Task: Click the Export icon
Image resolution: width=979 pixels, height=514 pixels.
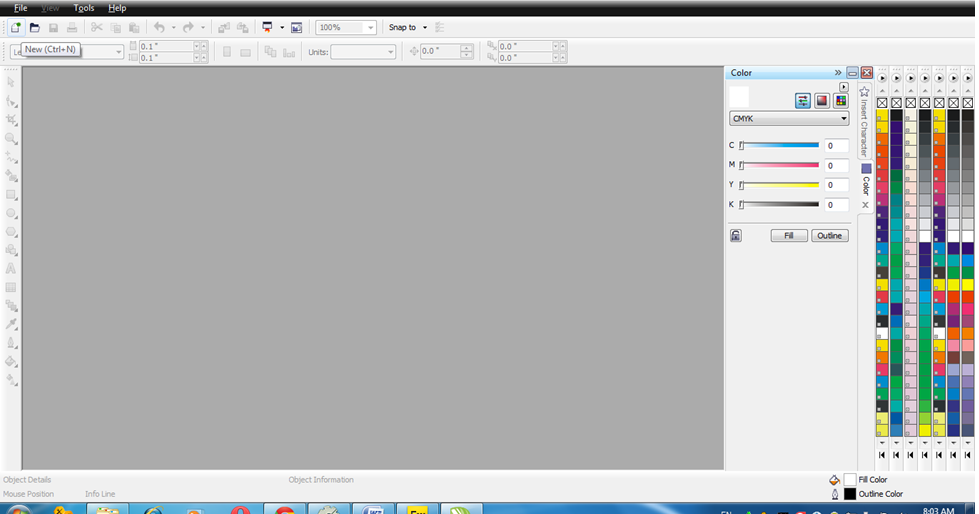Action: (243, 27)
